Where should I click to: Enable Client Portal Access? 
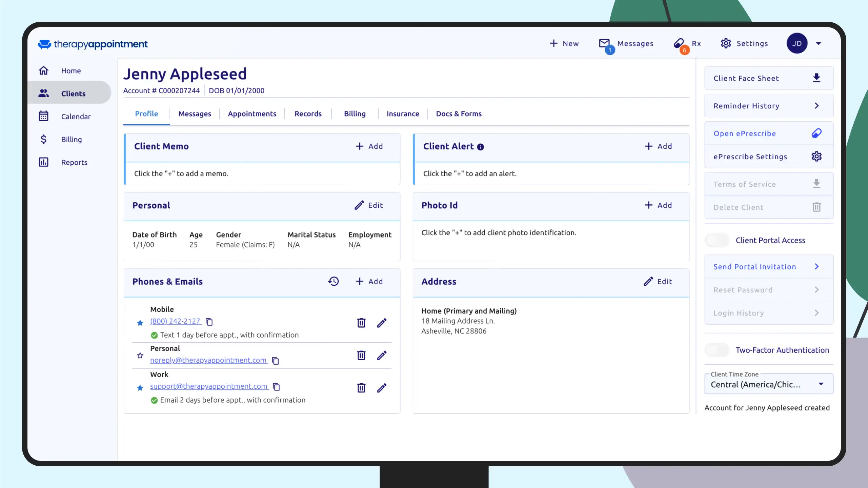point(716,240)
